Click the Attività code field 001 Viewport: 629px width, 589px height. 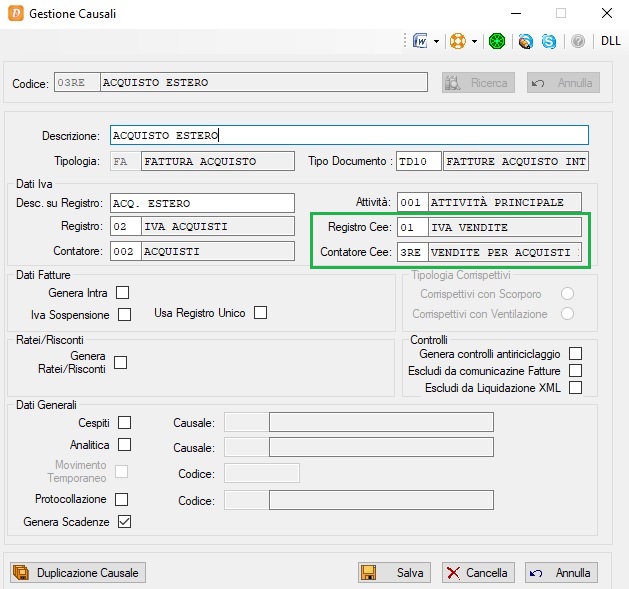click(x=412, y=202)
